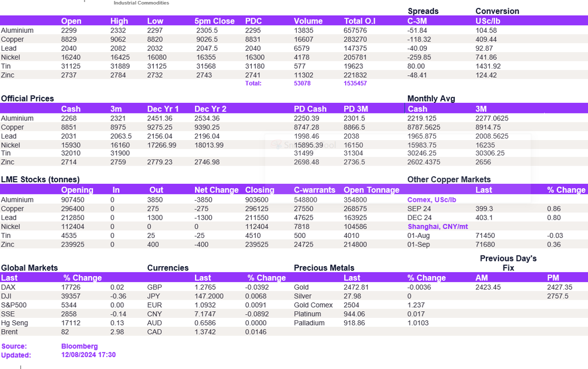
Task: Click Aluminium monthly average cash 2219.125
Action: 422,118
